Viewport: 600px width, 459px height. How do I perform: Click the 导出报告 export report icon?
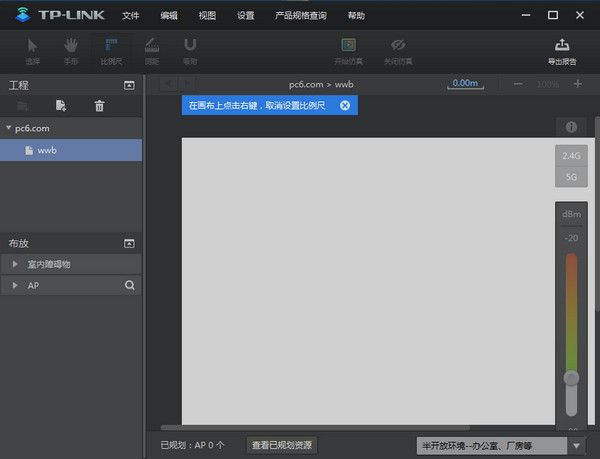562,49
